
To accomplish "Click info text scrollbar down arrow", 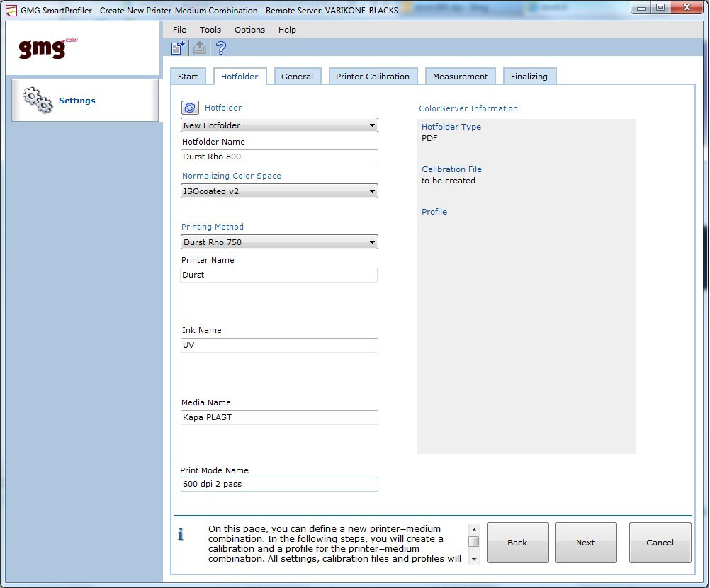I will coord(473,560).
